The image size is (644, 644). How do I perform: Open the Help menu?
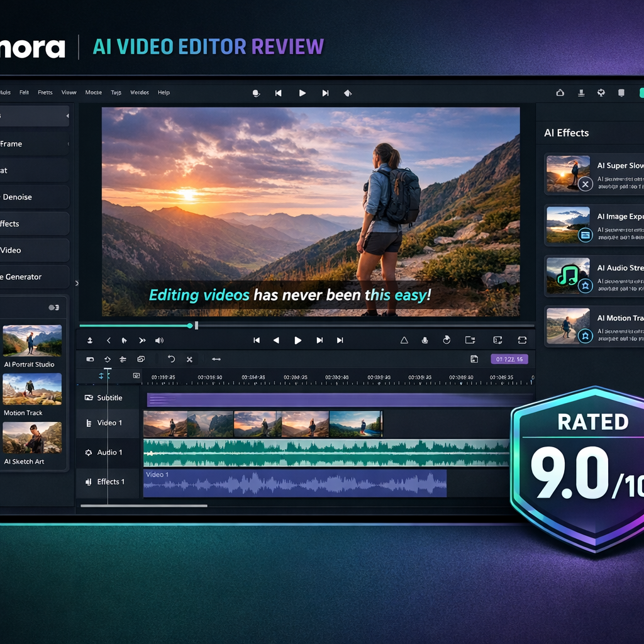(x=164, y=92)
